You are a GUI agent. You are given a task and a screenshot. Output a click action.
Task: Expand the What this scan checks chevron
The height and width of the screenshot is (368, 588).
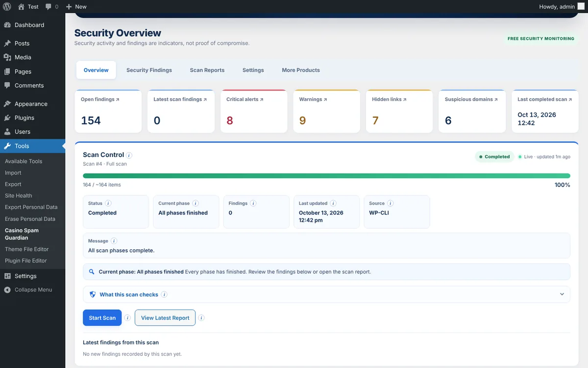562,294
